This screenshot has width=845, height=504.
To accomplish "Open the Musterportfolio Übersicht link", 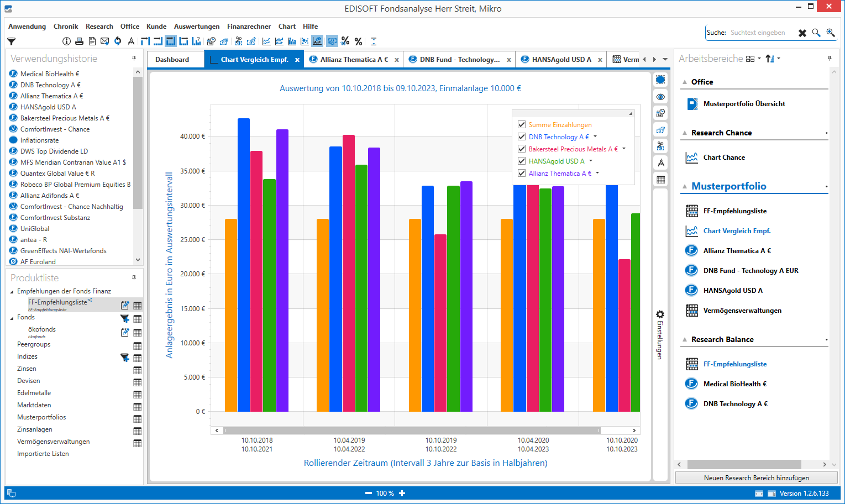I will [744, 104].
